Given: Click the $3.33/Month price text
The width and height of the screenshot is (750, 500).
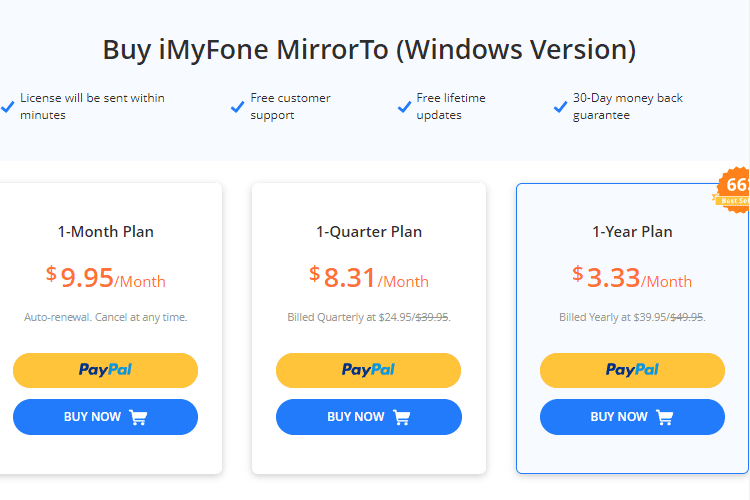Looking at the screenshot, I should pyautogui.click(x=632, y=277).
